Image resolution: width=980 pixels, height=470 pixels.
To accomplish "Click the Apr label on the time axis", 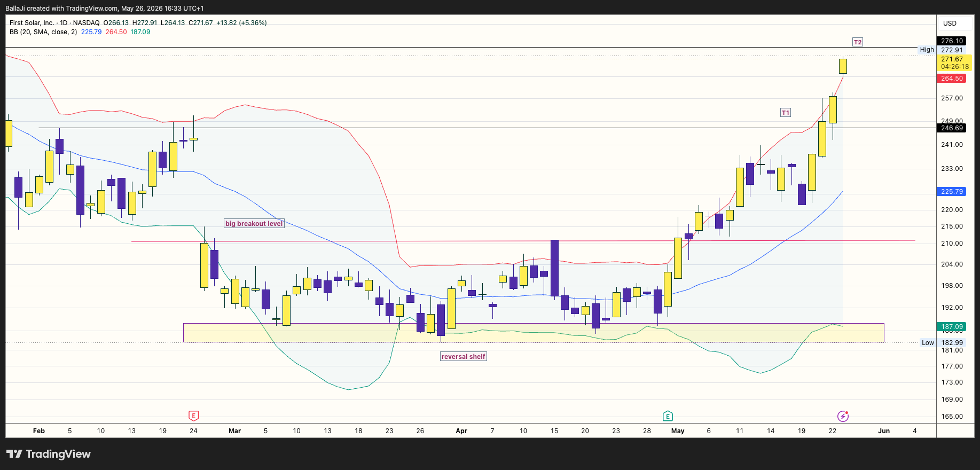I will [461, 431].
